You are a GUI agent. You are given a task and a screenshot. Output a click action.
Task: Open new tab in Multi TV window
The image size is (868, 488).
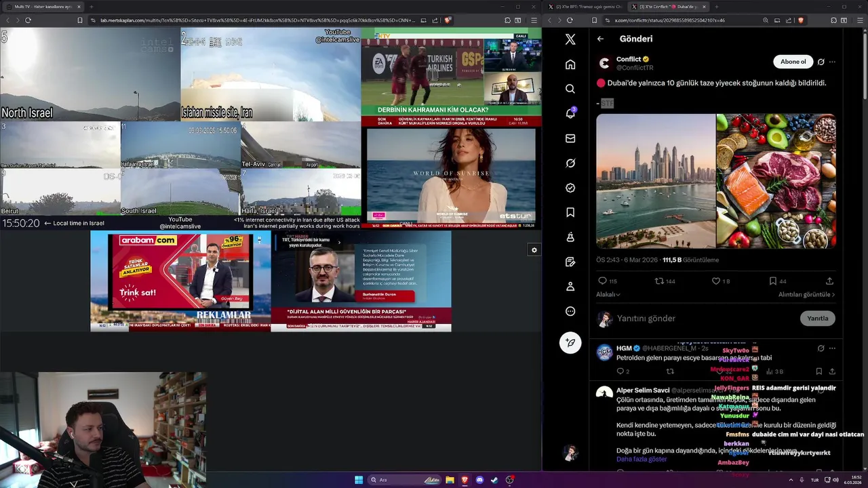(x=91, y=7)
